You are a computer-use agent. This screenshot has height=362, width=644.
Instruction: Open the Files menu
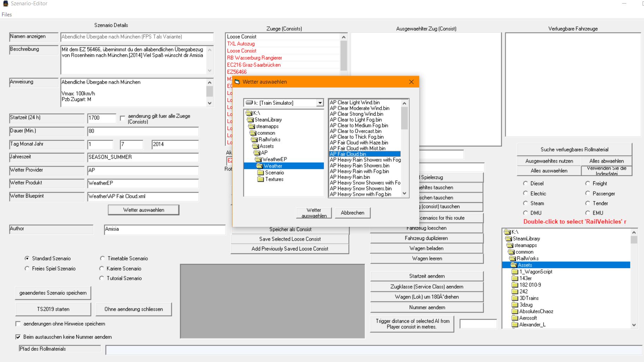7,14
